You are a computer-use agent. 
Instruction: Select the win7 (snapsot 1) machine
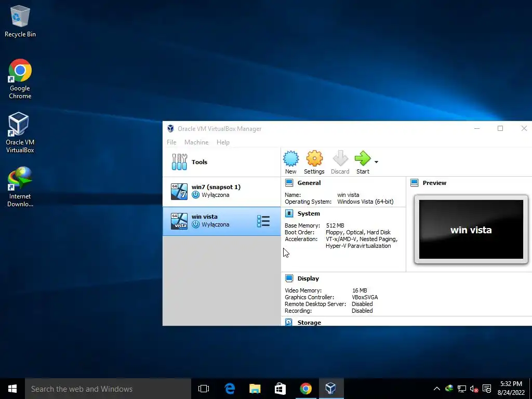[x=221, y=191]
